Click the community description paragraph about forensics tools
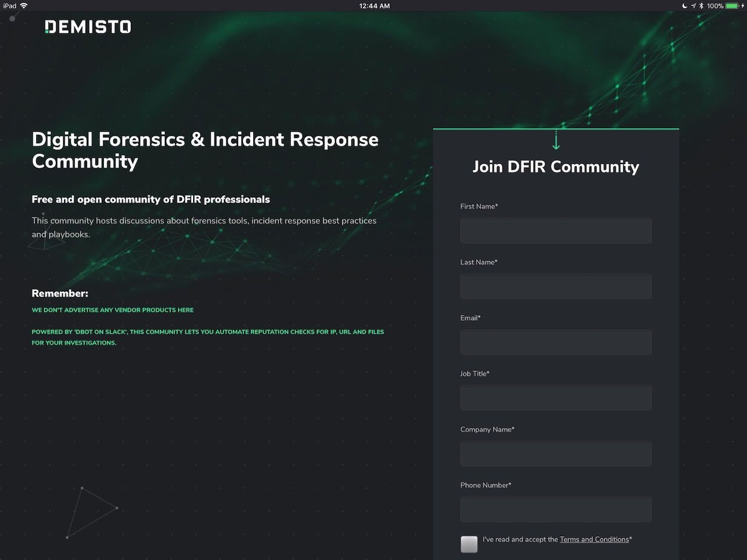Screen dimensions: 747x560 tap(204, 228)
